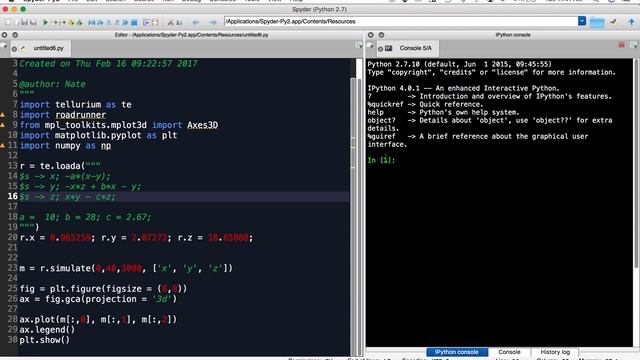Screen dimensions: 640x360
Task: Click 'plt.show()' on line 30
Action: tap(44, 340)
